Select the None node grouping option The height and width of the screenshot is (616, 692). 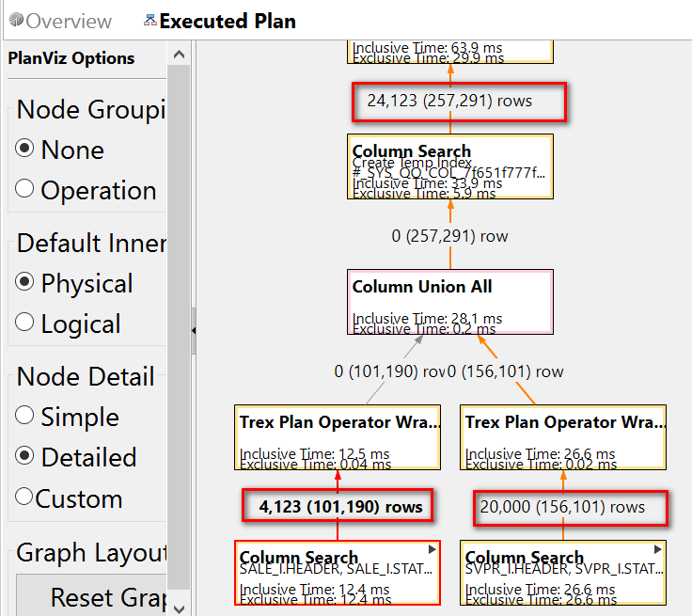point(24,149)
